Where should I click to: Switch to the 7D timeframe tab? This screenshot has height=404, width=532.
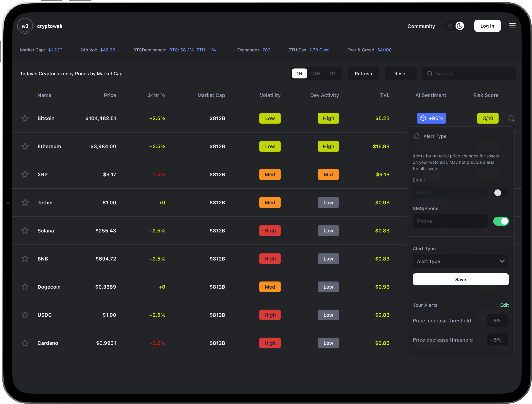pos(332,74)
